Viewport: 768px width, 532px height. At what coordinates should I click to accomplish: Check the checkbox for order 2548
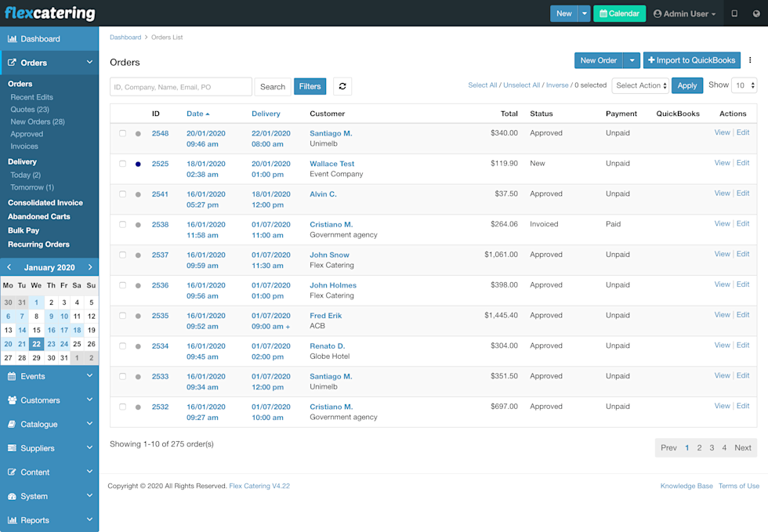click(122, 133)
